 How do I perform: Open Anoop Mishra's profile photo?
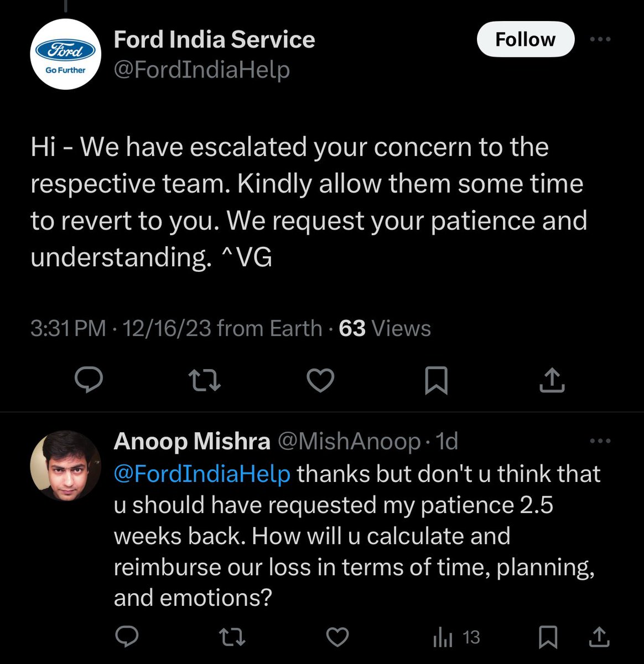pos(65,466)
